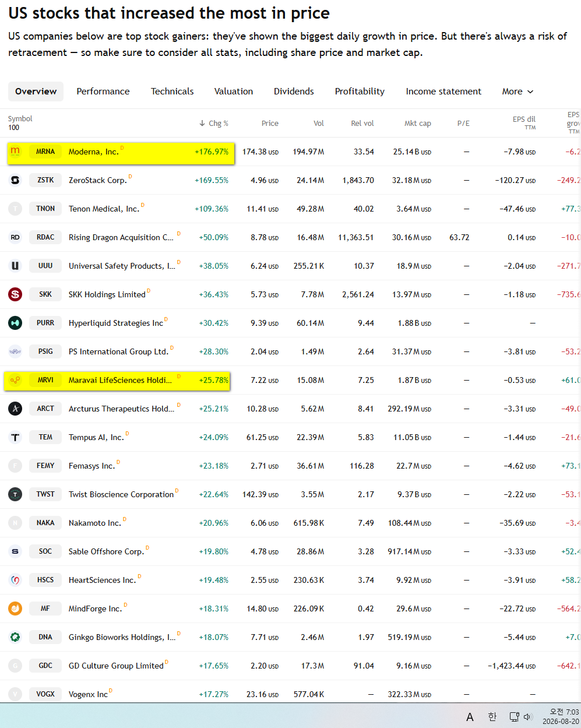Open the Maravai LifeSciences logo icon

tap(15, 380)
